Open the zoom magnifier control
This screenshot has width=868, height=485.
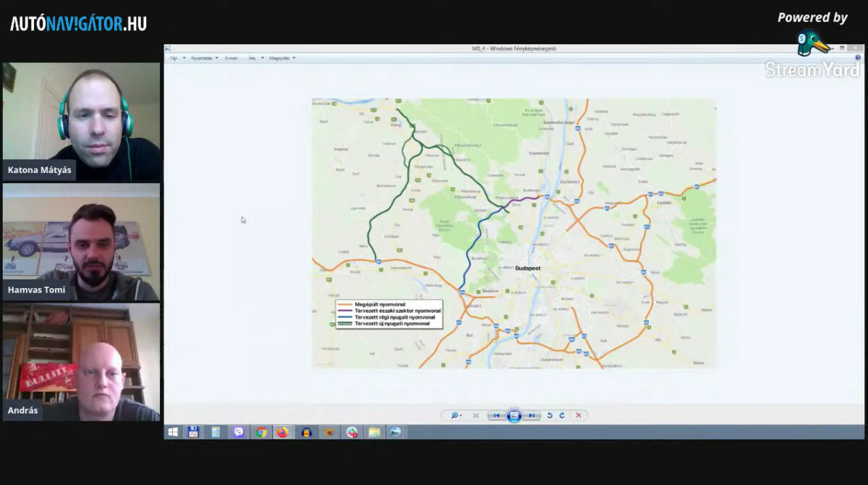[456, 416]
